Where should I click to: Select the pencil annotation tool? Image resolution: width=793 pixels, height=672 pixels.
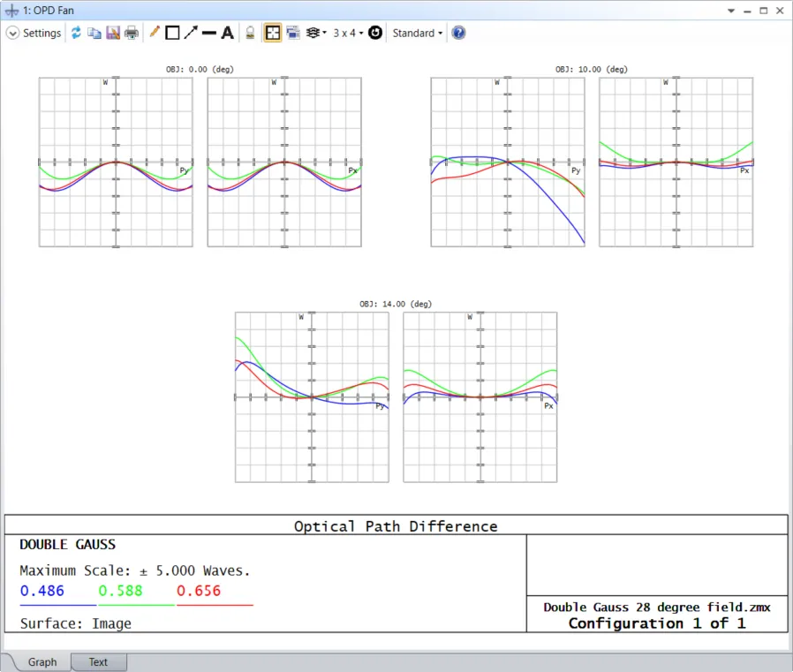[155, 33]
